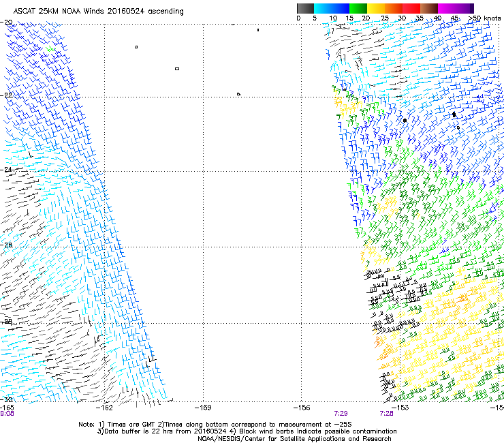Click the '>50 knots' legend label
This screenshot has width=504, height=443.
coord(484,18)
